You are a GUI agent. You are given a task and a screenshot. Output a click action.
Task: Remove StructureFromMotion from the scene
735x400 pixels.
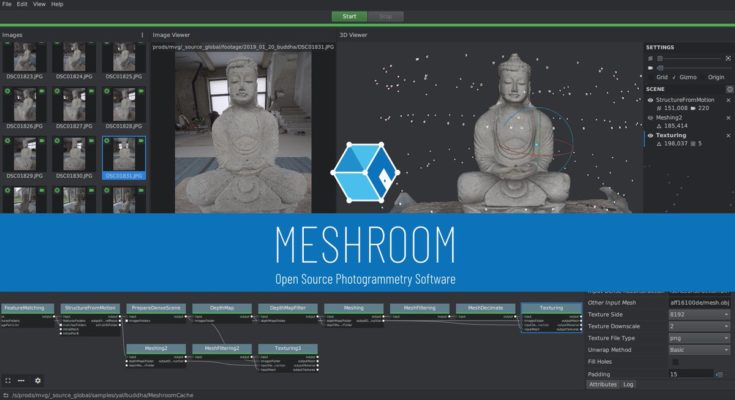click(728, 100)
